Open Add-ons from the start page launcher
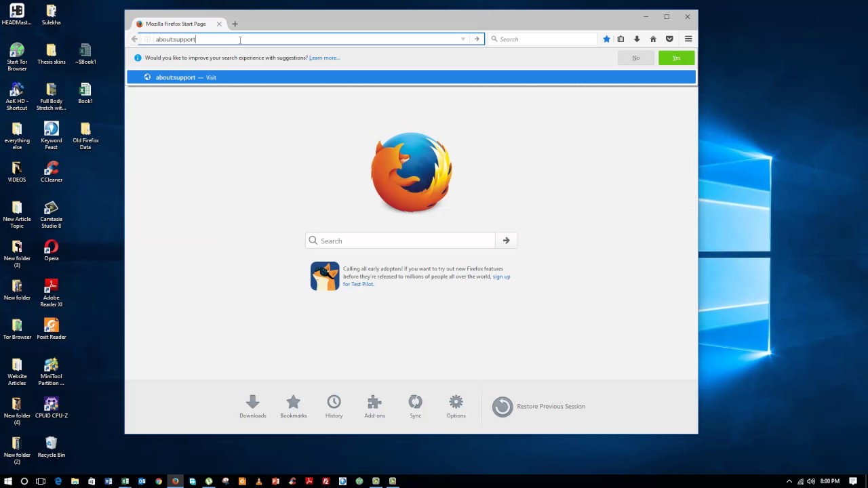 coord(374,407)
